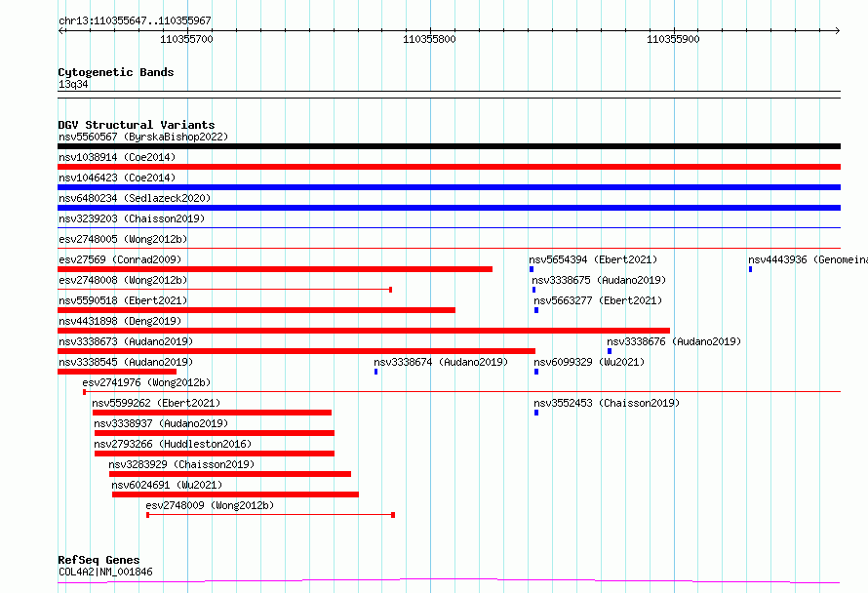Click nsv3338937 (Audano2019) label

pos(161,423)
